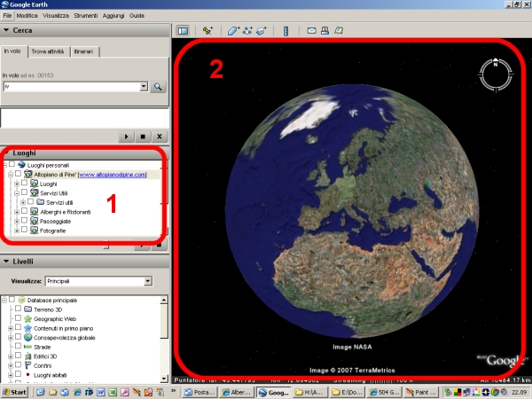Click the Consapevolezza globale globe icon

point(27,338)
